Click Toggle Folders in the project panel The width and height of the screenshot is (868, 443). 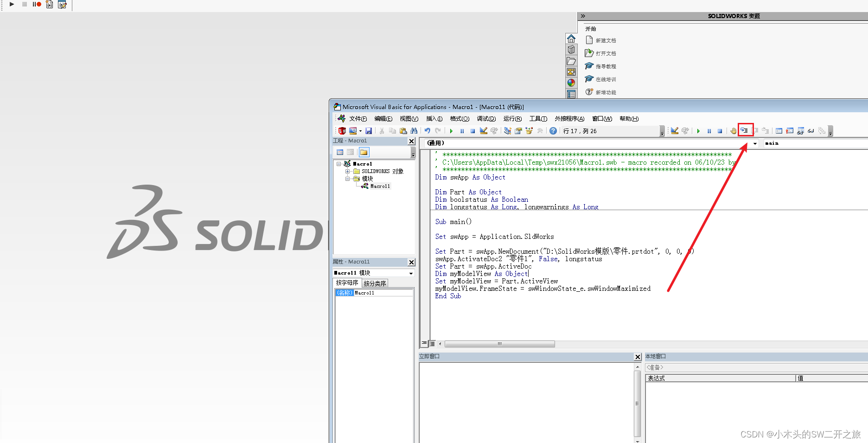click(364, 152)
